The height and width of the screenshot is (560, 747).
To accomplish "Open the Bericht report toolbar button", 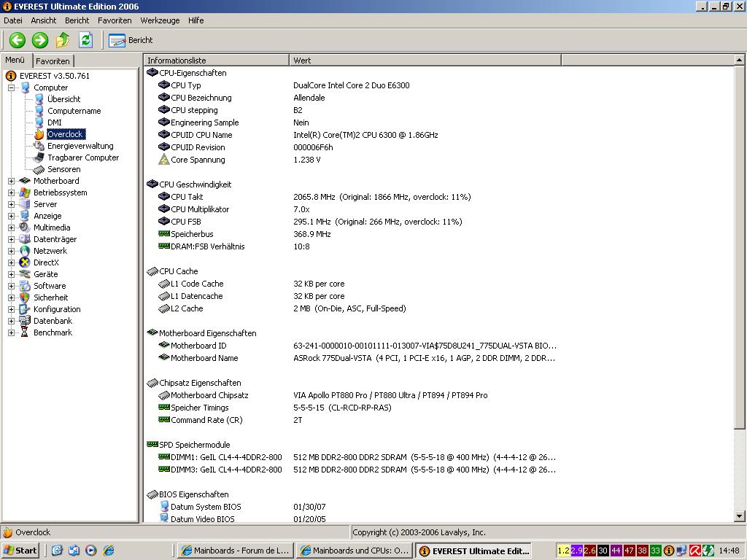I will [x=131, y=40].
